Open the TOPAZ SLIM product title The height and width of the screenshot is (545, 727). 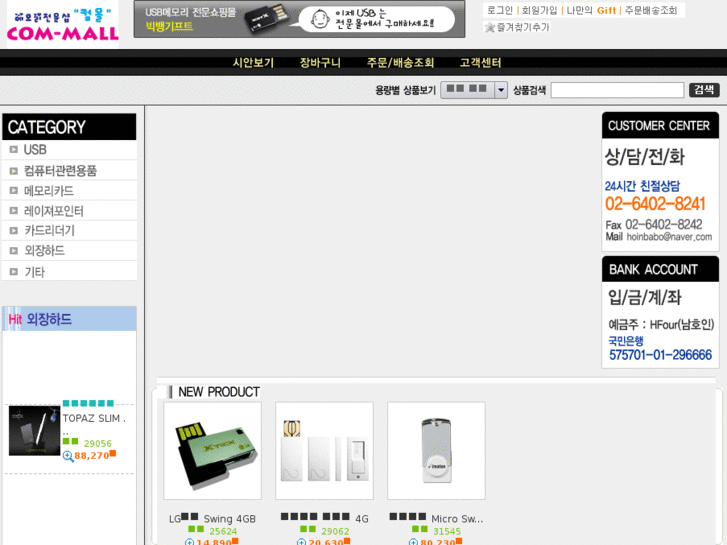pos(94,418)
